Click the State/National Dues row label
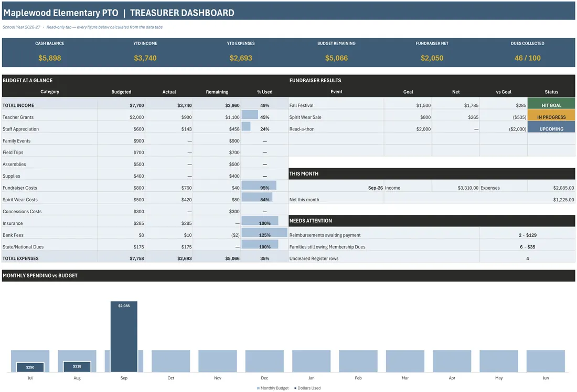This screenshot has width=577, height=392. pos(23,247)
